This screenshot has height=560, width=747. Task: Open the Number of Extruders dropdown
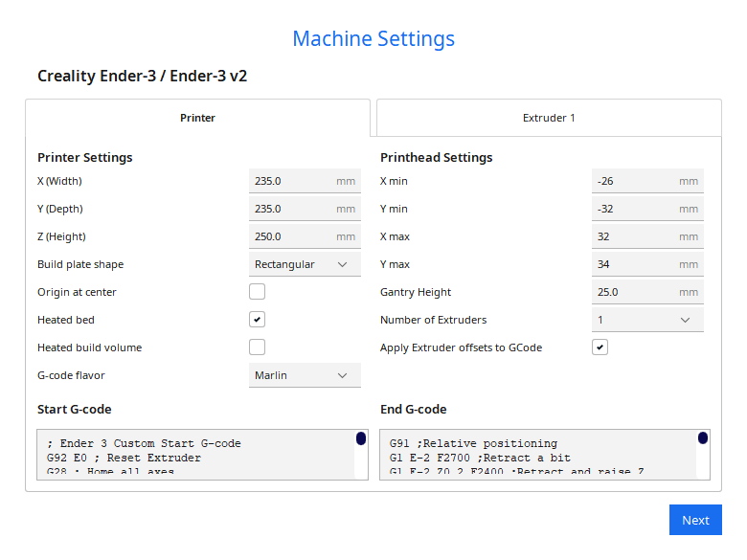647,320
